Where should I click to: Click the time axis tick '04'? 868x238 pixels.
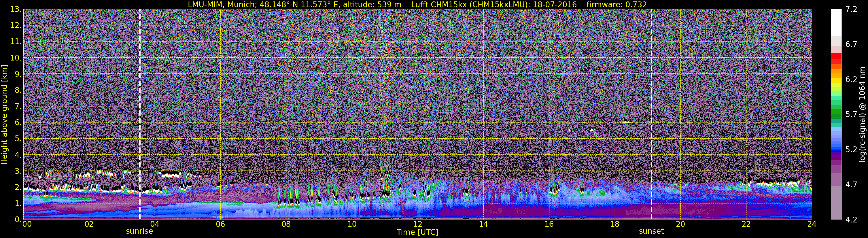(x=155, y=224)
